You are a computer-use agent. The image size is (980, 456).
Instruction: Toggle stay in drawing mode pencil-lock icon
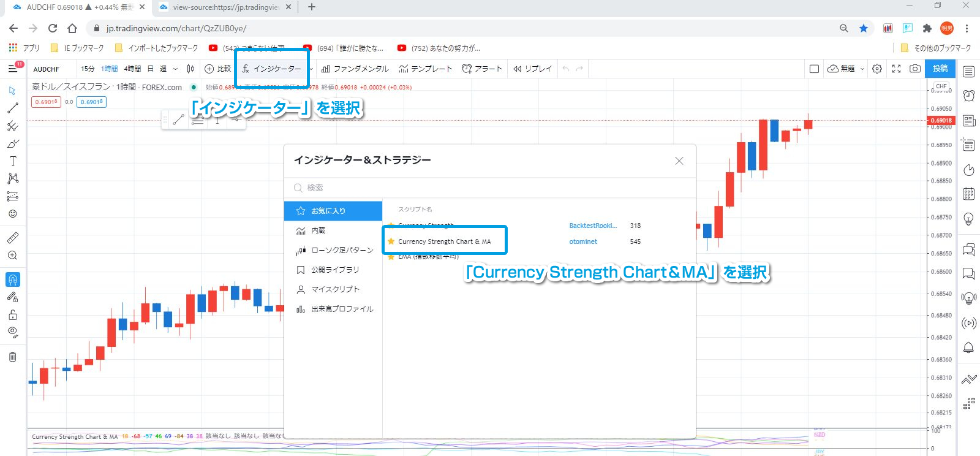click(12, 297)
